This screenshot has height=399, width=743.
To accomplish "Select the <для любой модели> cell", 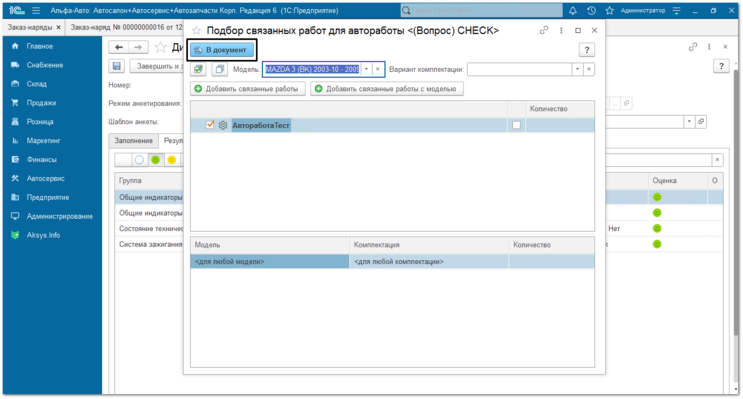I will coord(270,262).
